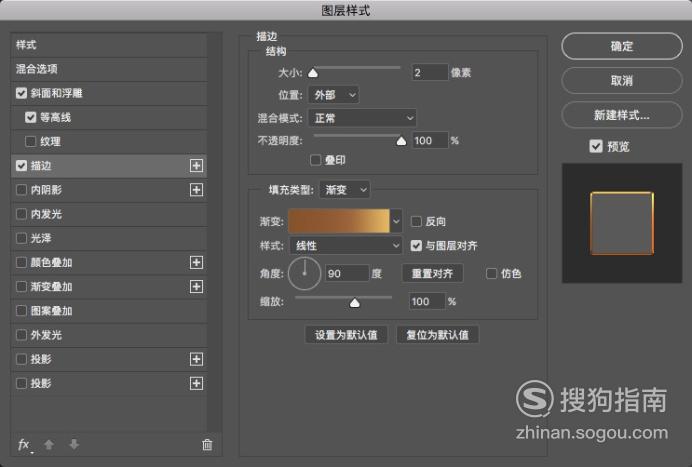Check the 仿色 checkbox
Image resolution: width=692 pixels, height=467 pixels.
[x=491, y=274]
